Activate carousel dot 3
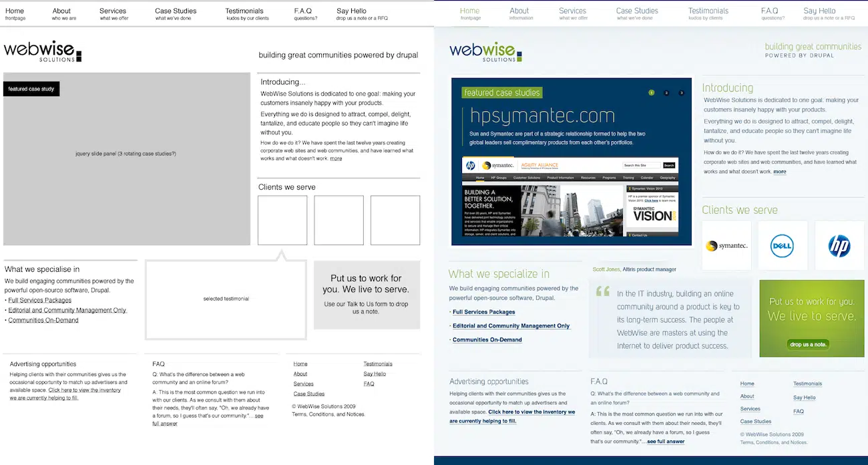Screen dimensions: 868x465 (681, 93)
